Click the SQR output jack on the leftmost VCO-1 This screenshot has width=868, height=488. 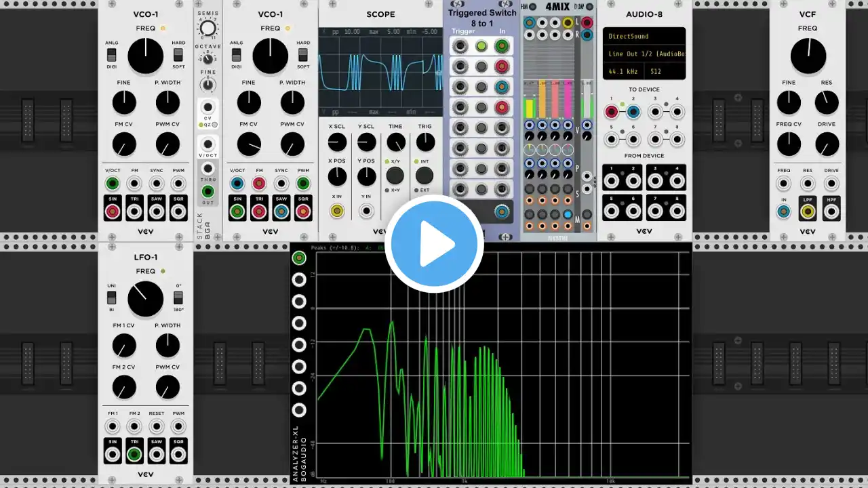pos(178,211)
